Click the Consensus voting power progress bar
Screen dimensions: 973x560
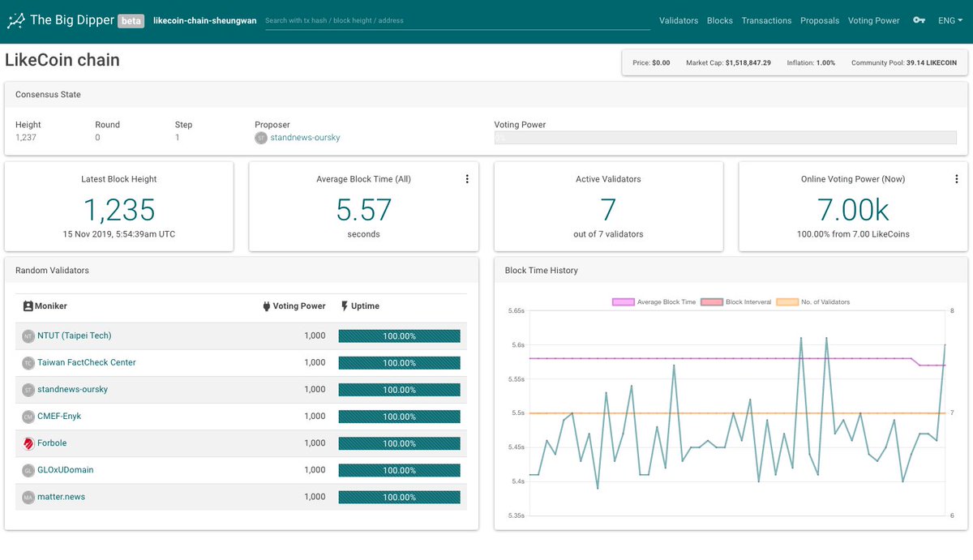click(725, 139)
